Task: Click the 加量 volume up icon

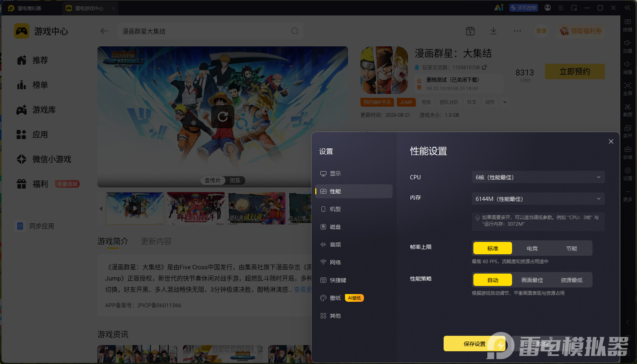Action: 628,47
